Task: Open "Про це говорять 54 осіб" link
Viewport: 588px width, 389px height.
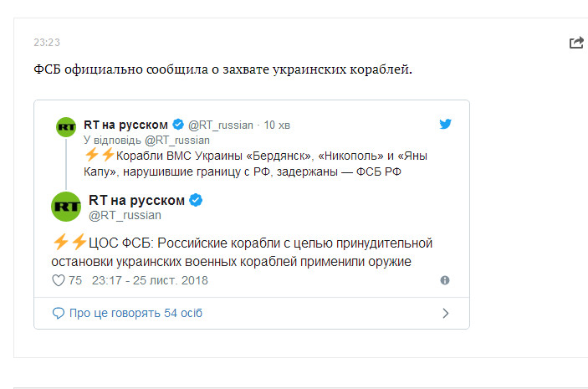Action: (x=135, y=314)
